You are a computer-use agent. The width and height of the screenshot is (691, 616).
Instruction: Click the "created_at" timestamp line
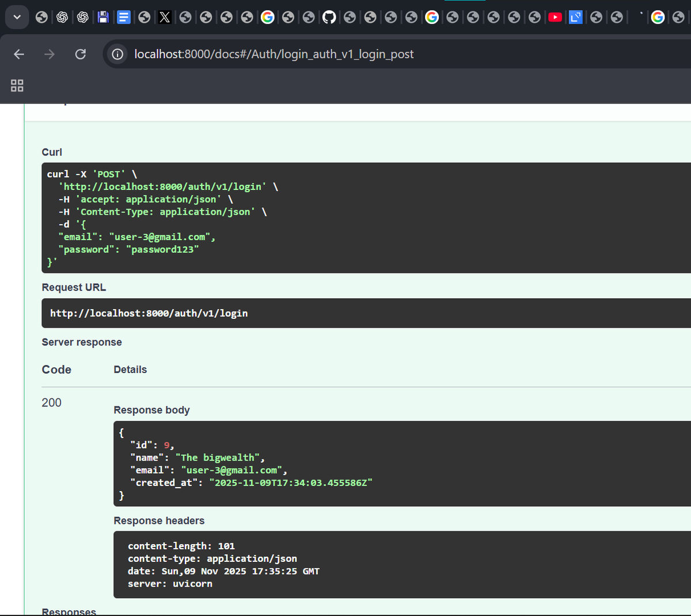point(251,482)
